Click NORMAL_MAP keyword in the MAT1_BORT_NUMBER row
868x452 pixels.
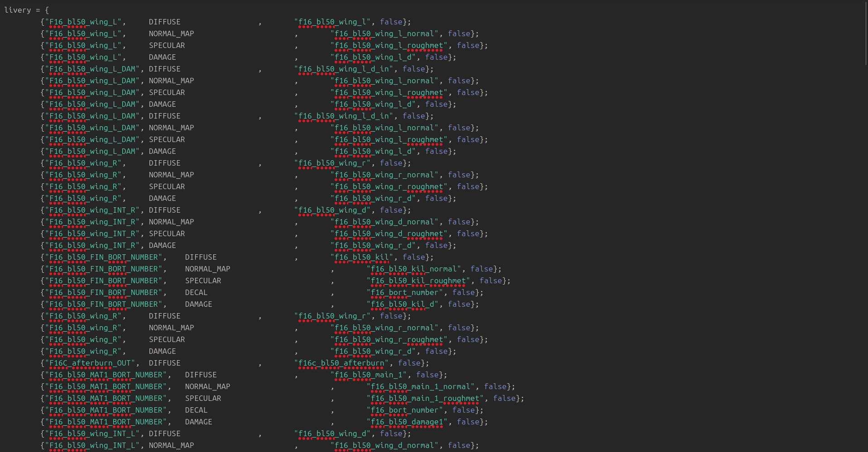(x=208, y=386)
